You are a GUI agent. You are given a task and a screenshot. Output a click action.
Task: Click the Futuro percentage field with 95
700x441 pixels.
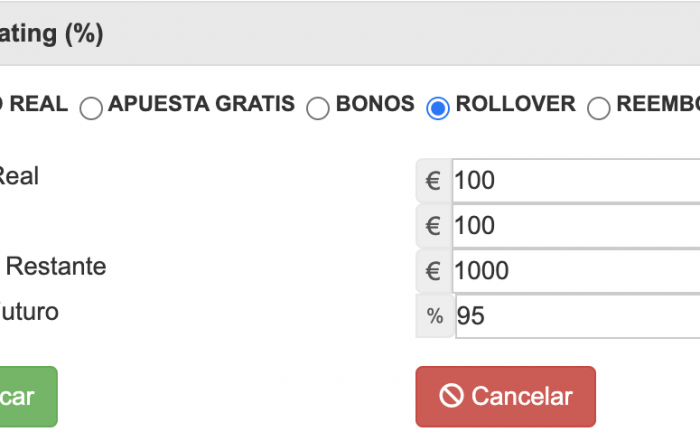pyautogui.click(x=578, y=316)
